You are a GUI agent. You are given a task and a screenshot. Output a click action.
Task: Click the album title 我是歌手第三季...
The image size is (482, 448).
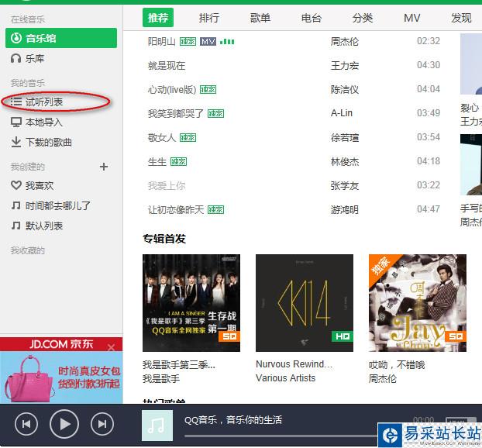click(x=179, y=364)
